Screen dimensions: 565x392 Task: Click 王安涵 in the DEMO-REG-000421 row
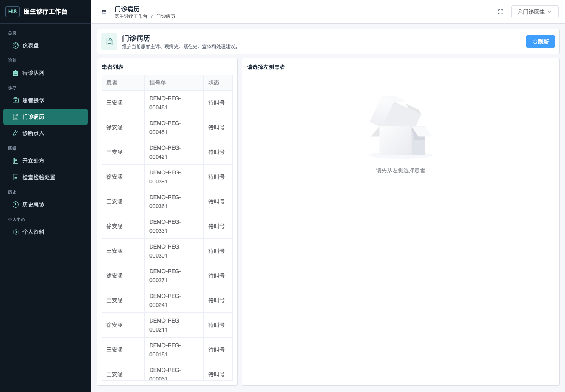click(x=115, y=152)
